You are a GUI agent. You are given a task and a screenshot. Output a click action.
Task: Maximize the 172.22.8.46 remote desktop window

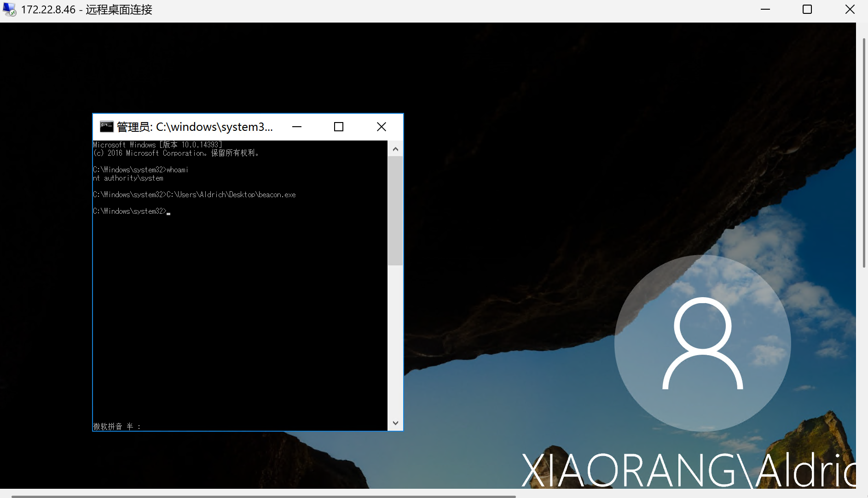coord(807,9)
